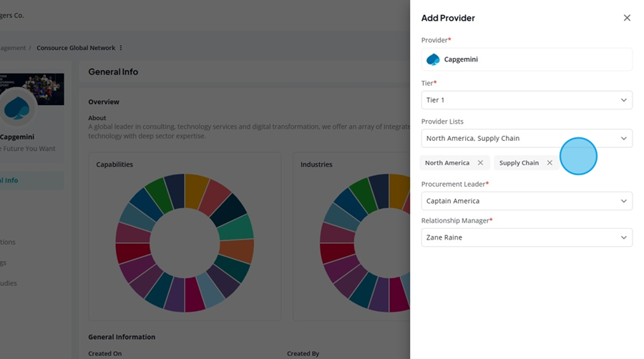
Task: Click the Provider Lists label
Action: (x=442, y=122)
